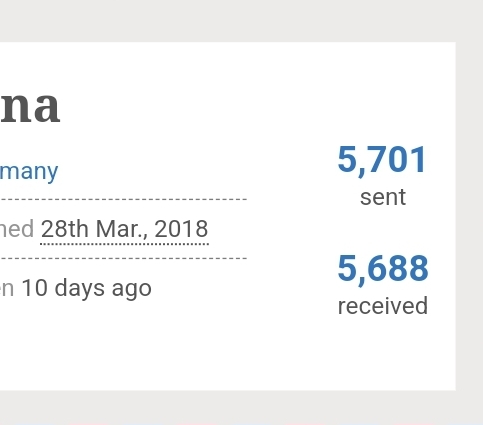The width and height of the screenshot is (483, 425).
Task: Click the year 2018 in joined date
Action: click(x=181, y=229)
